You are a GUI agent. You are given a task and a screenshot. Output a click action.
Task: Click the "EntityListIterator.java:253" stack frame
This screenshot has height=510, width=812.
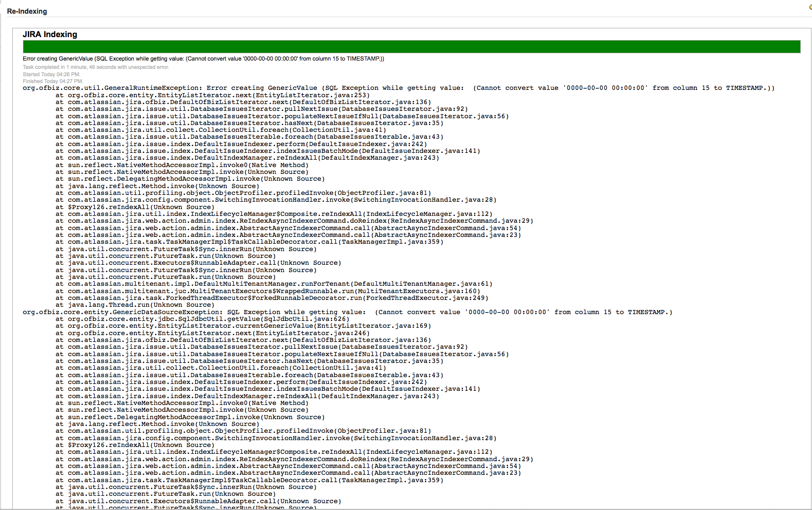212,95
